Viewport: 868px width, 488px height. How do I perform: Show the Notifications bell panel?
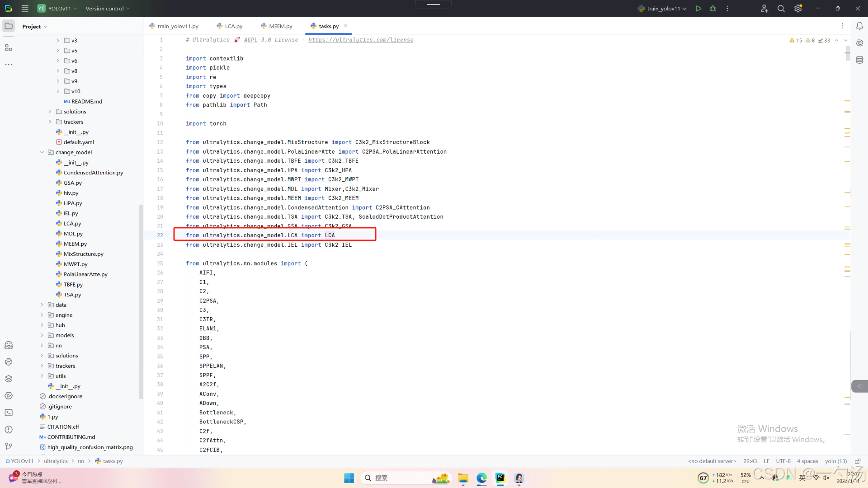coord(859,26)
